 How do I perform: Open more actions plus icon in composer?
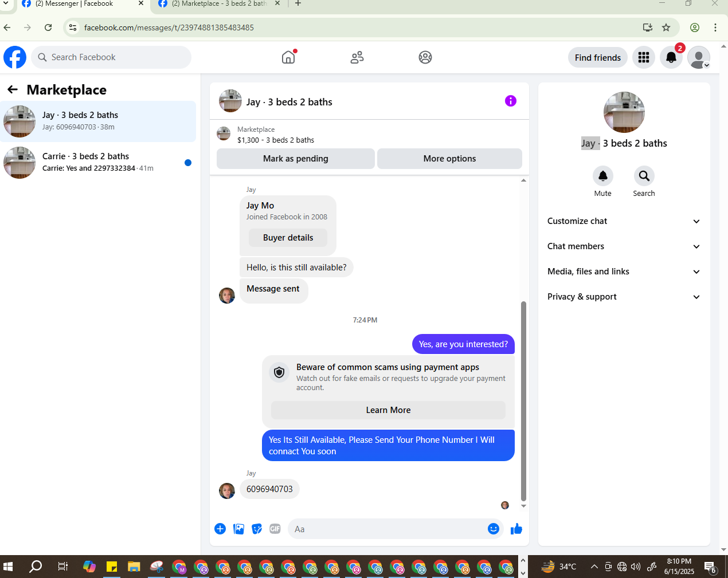pos(220,529)
